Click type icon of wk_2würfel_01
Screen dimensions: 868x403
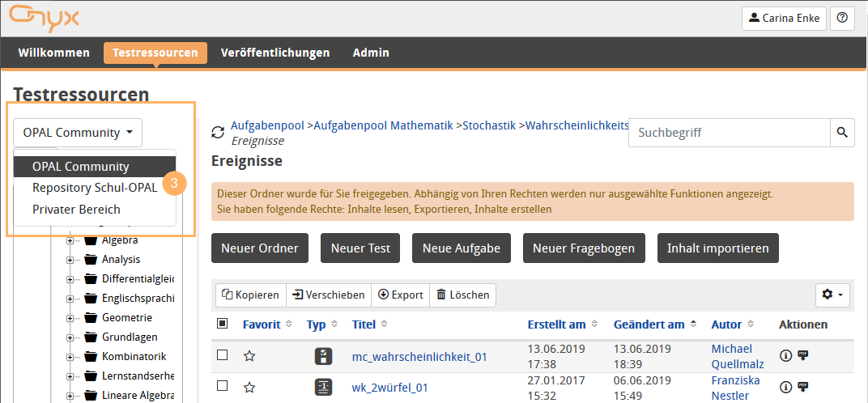pos(323,386)
